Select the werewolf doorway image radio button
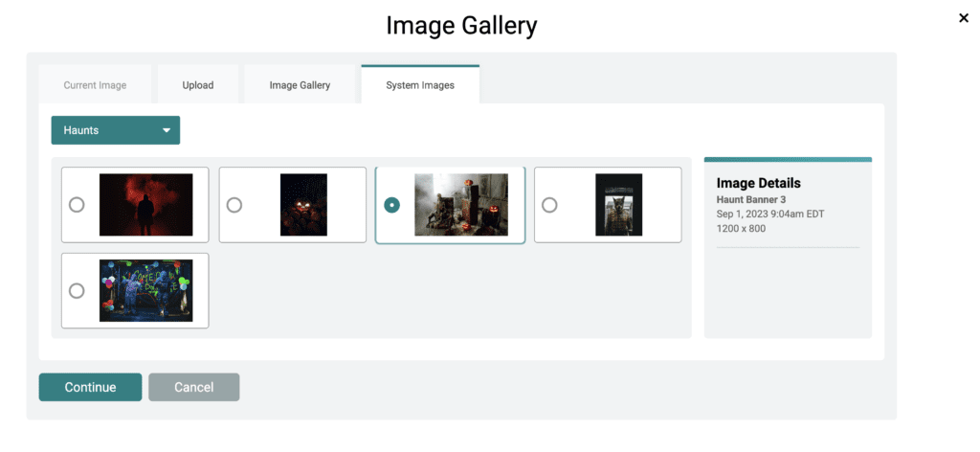Viewport: 980px width, 452px height. [x=548, y=204]
